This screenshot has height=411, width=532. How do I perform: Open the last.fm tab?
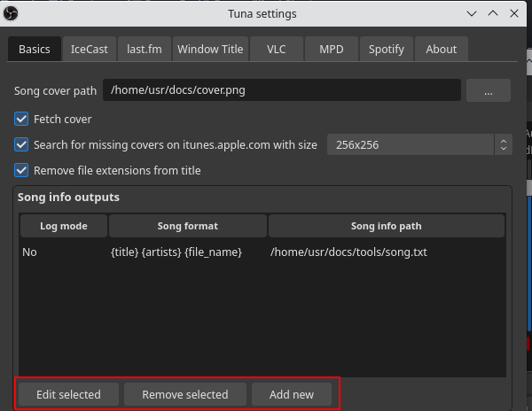[x=145, y=49]
